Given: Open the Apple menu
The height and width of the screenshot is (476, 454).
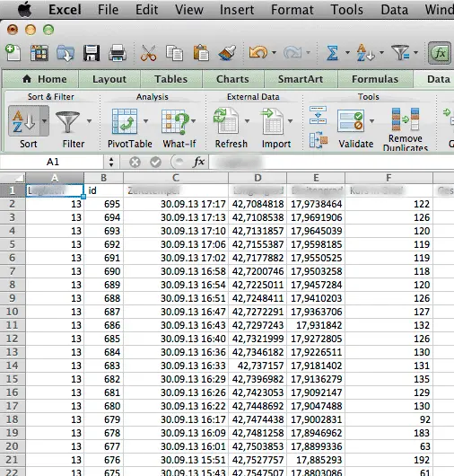Looking at the screenshot, I should click(x=25, y=9).
